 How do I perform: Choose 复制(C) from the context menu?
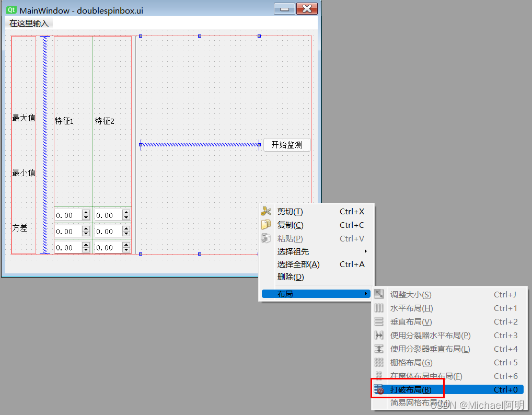point(316,225)
